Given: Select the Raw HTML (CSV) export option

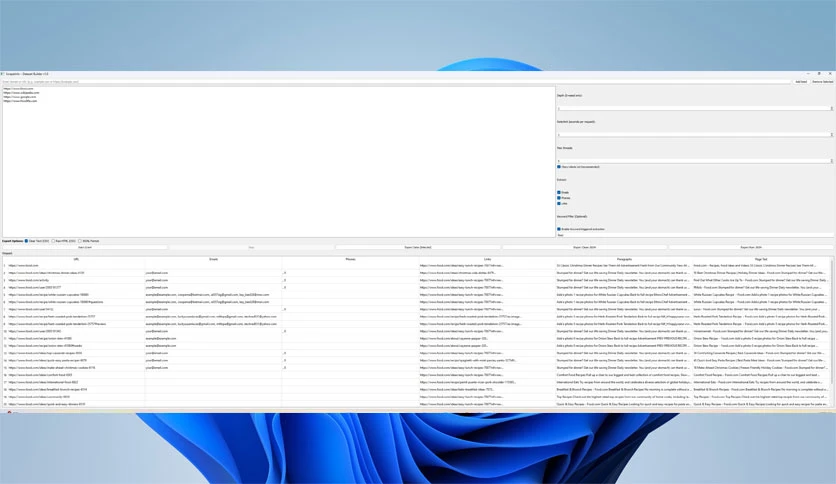Looking at the screenshot, I should click(53, 241).
